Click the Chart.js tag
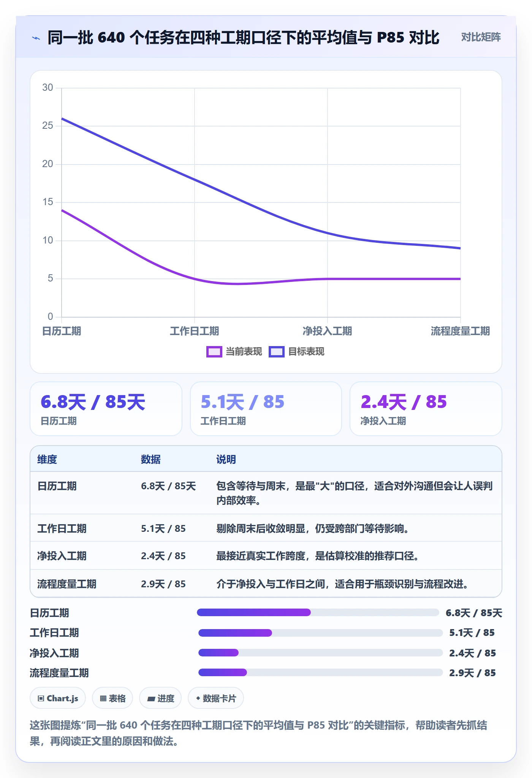 [x=58, y=698]
